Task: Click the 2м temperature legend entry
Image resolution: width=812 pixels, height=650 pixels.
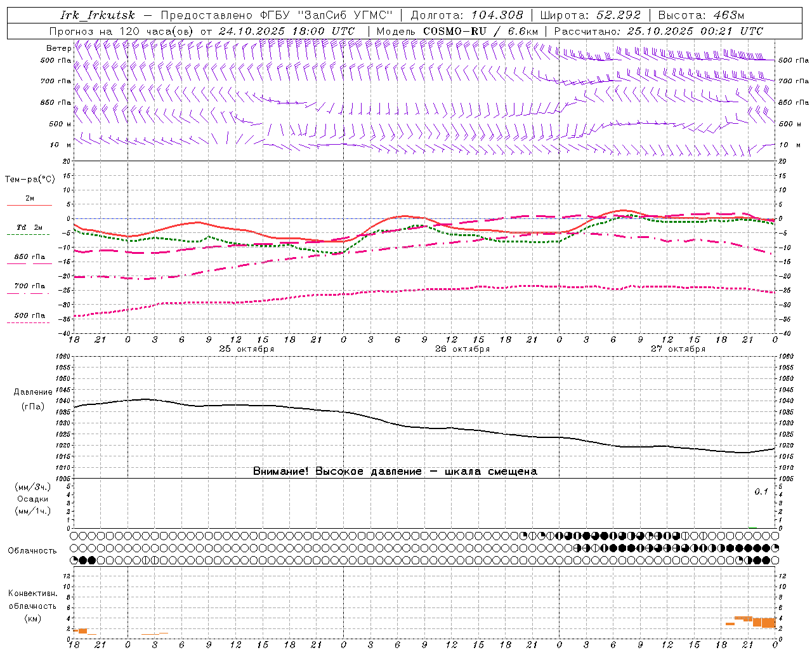Action: tap(30, 199)
